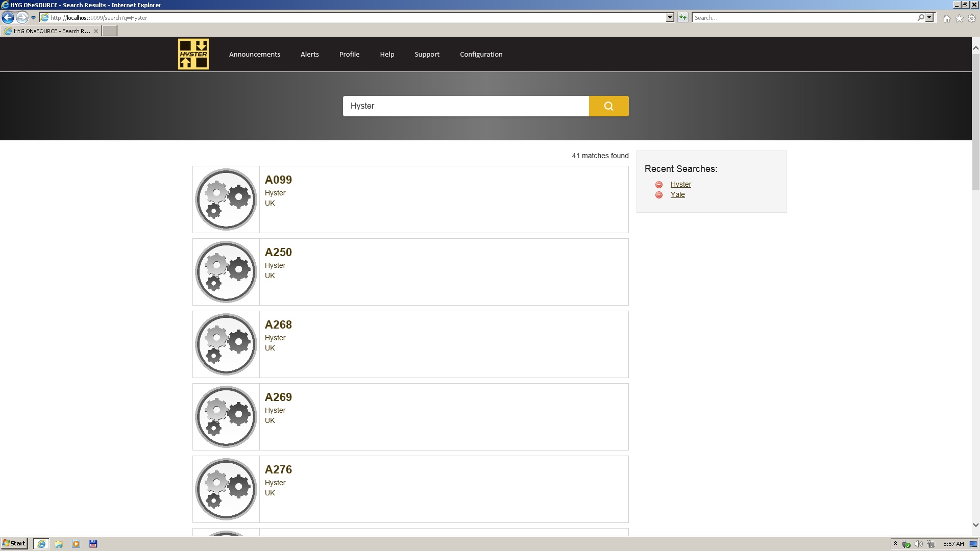Remove Yale from recent searches
The height and width of the screenshot is (551, 980).
(x=659, y=195)
